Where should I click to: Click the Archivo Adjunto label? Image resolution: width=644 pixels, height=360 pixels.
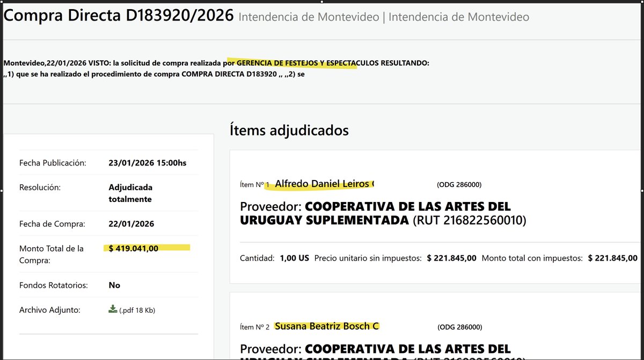point(50,309)
